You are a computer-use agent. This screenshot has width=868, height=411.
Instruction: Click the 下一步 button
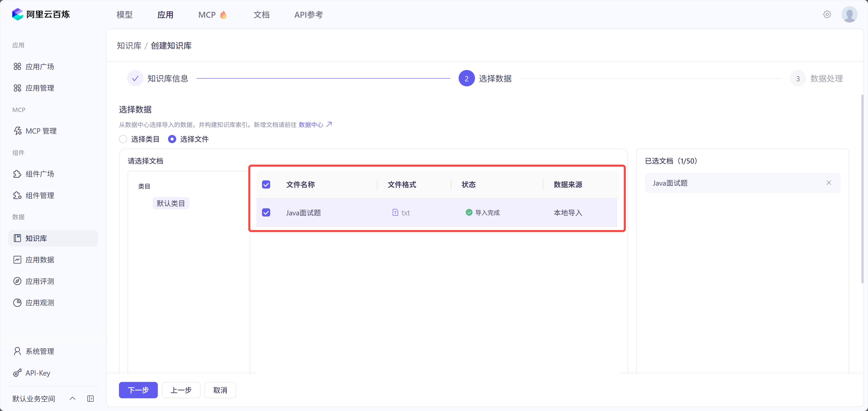pos(138,390)
